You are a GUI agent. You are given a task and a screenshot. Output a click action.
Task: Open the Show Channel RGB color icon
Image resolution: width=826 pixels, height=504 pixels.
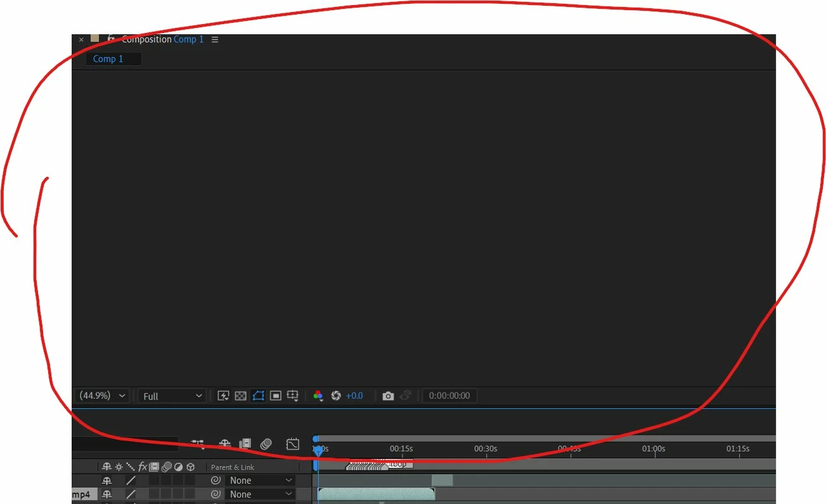[x=318, y=396]
